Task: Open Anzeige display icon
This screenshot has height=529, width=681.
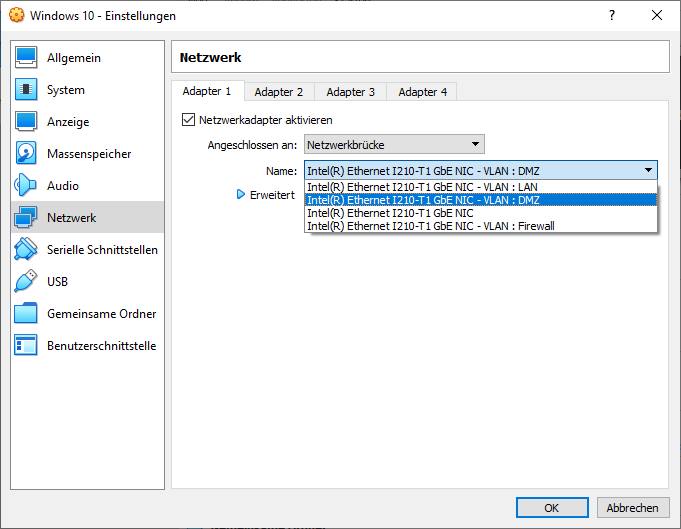Action: [x=26, y=122]
